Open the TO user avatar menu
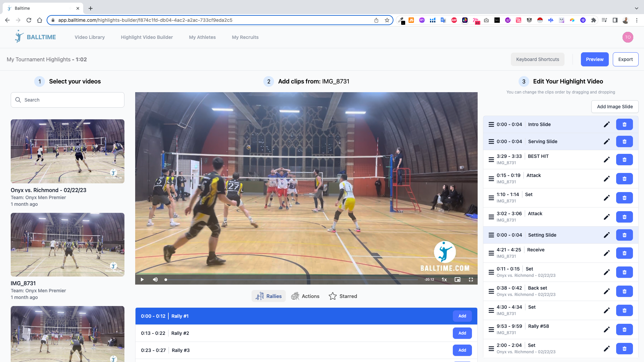Screen dimensions: 644x362 pos(628,37)
